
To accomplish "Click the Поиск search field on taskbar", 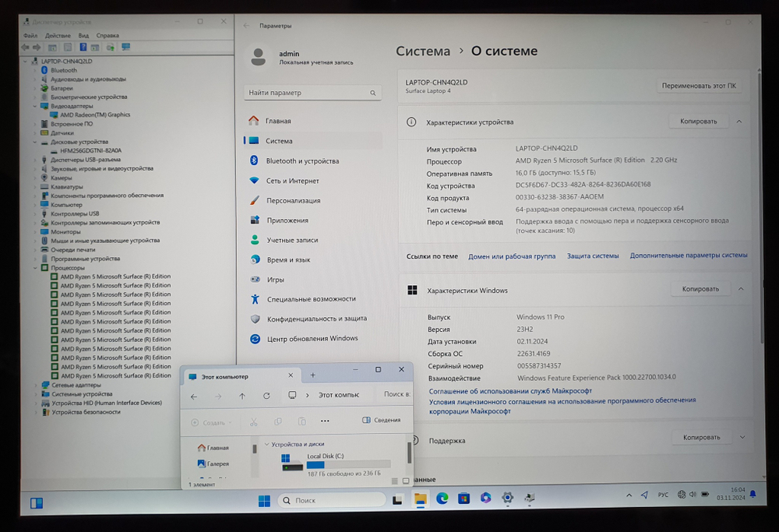I will (x=331, y=499).
